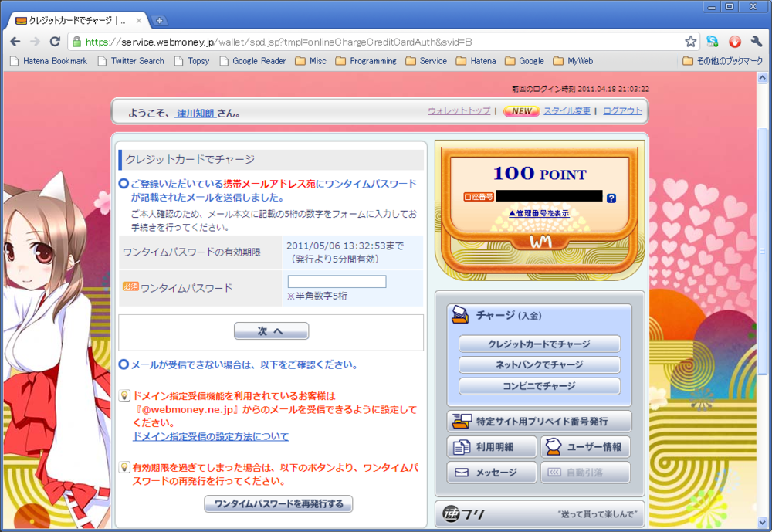Click the 逆フリ banner
This screenshot has width=772, height=532.
coord(540,515)
